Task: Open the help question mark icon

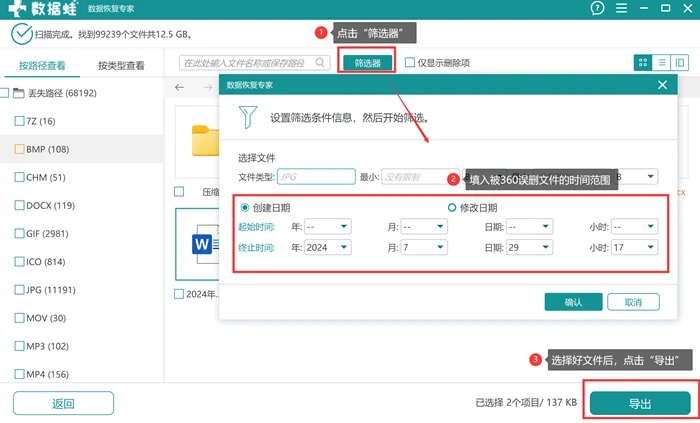Action: click(x=597, y=8)
